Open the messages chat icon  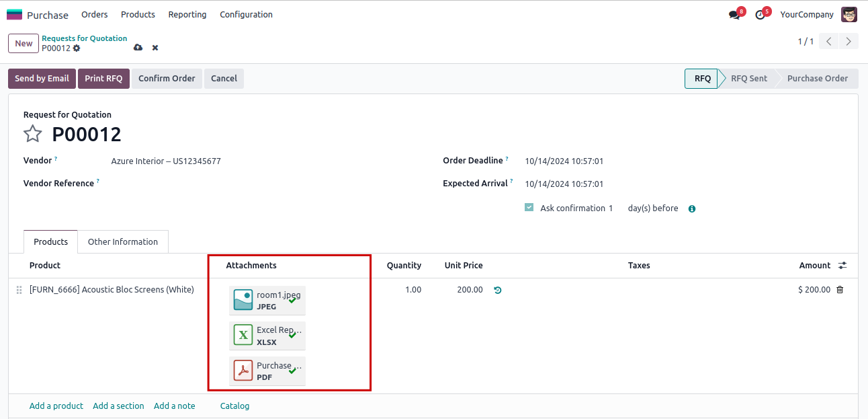(734, 15)
